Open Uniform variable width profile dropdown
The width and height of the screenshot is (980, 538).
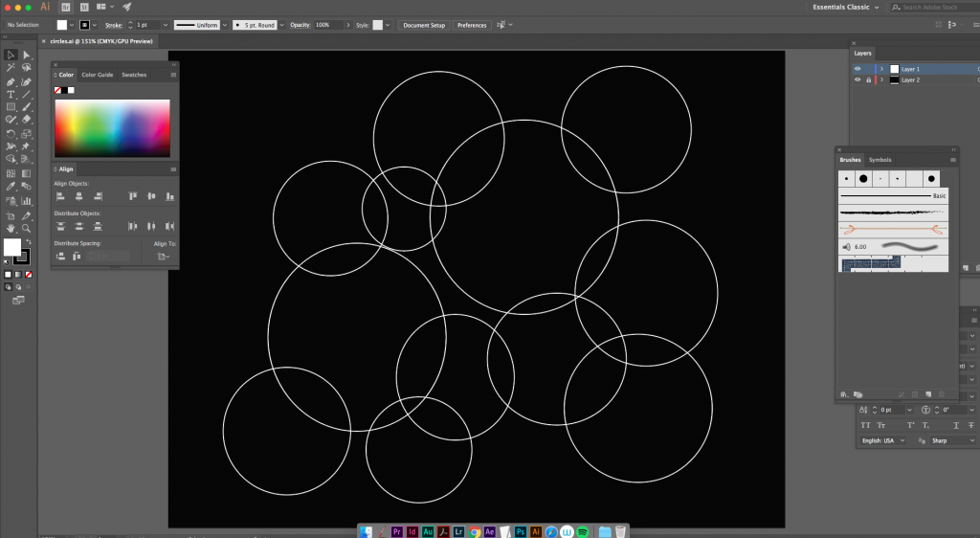point(224,25)
